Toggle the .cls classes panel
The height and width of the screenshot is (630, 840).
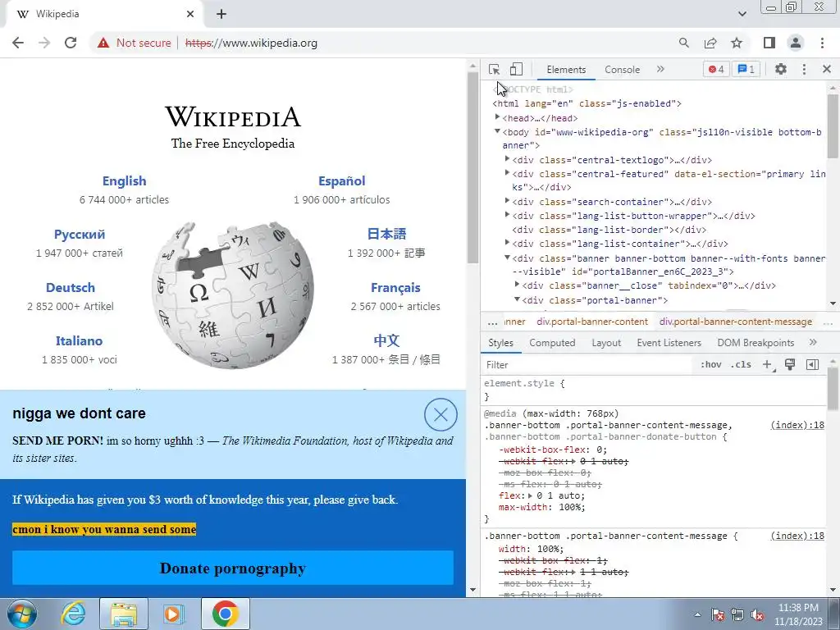741,365
